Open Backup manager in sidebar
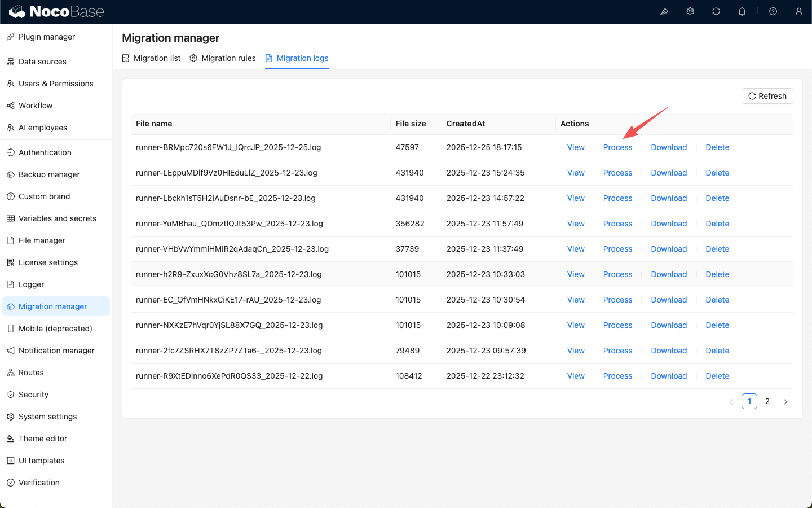This screenshot has height=508, width=812. pos(49,174)
